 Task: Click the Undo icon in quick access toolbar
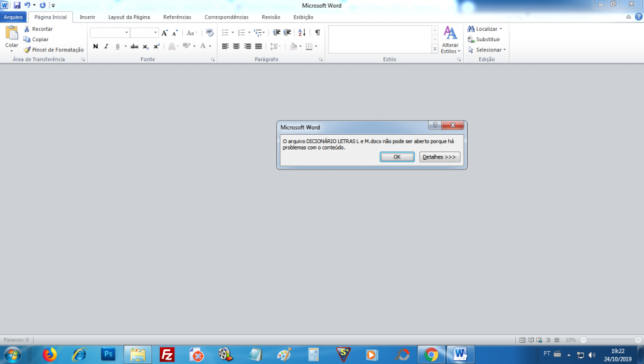(27, 5)
